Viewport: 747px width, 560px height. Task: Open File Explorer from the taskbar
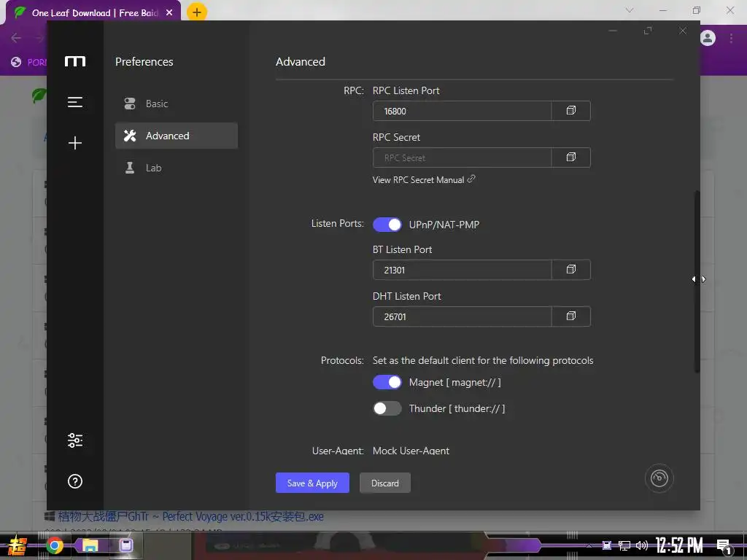point(90,545)
